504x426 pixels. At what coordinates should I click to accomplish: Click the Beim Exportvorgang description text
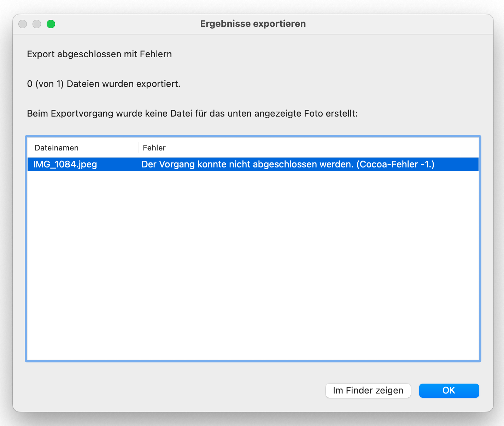point(192,113)
